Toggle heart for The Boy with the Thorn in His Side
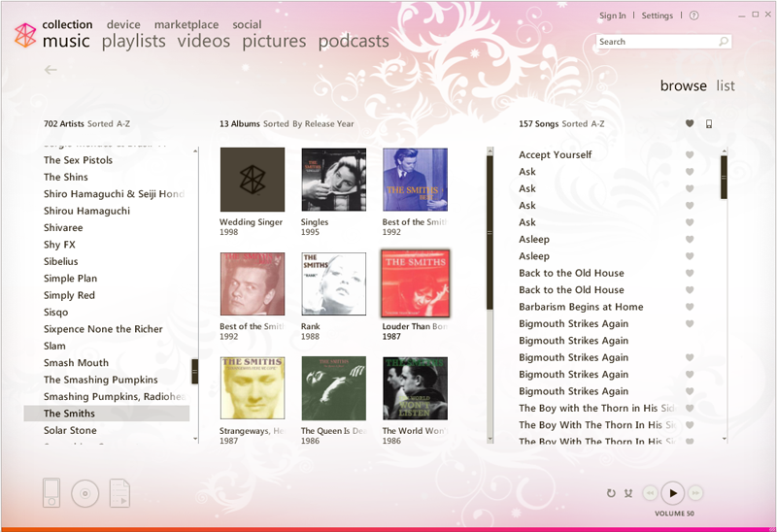 [x=690, y=408]
